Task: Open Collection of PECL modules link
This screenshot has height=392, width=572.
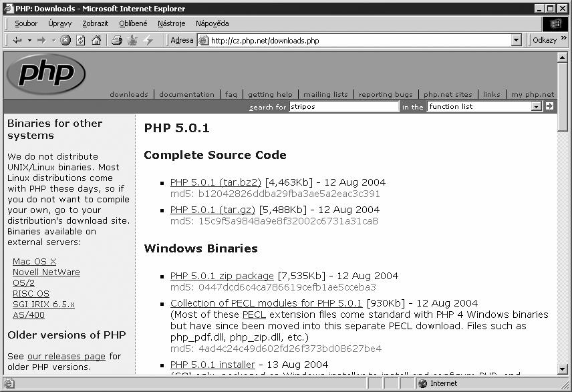Action: (267, 303)
